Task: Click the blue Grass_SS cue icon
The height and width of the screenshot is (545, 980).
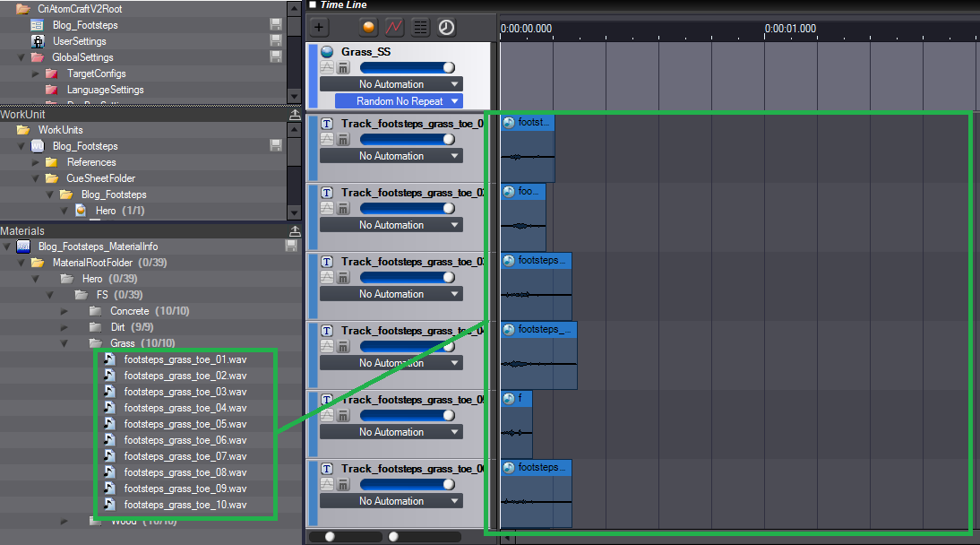Action: [x=327, y=51]
